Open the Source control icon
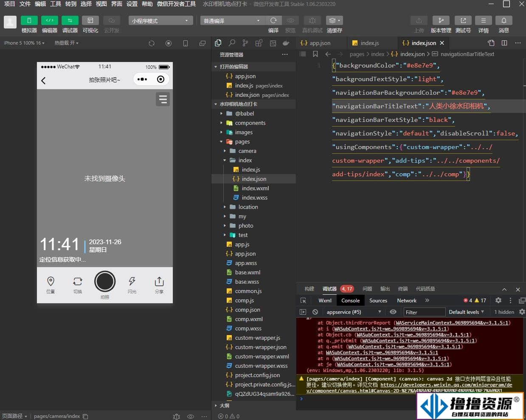The height and width of the screenshot is (420, 526). (245, 43)
